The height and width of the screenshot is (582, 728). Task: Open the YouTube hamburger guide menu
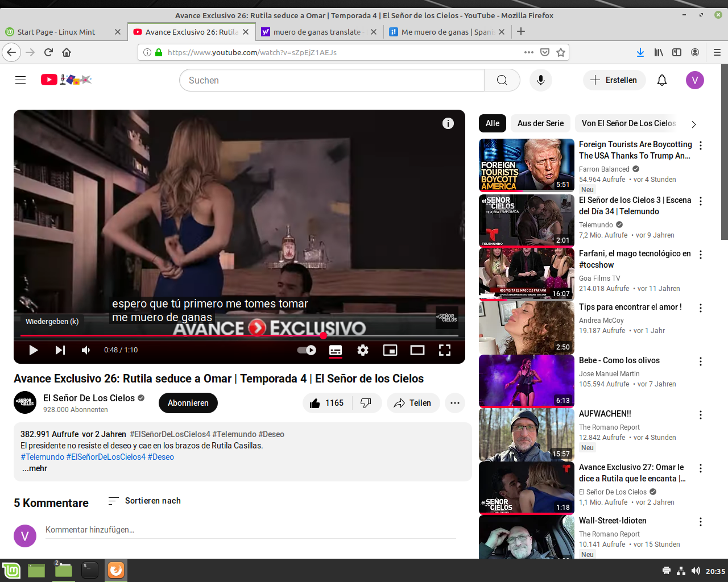click(x=20, y=80)
